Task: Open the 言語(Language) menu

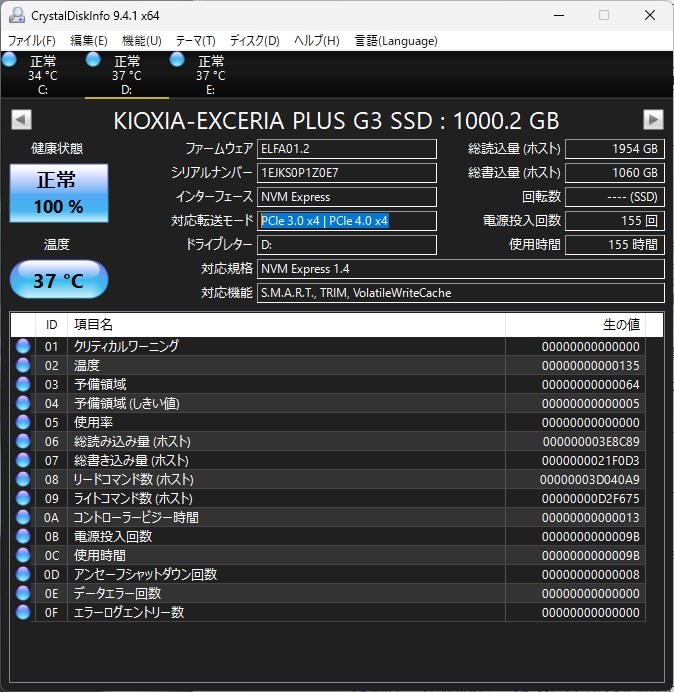Action: pos(396,41)
